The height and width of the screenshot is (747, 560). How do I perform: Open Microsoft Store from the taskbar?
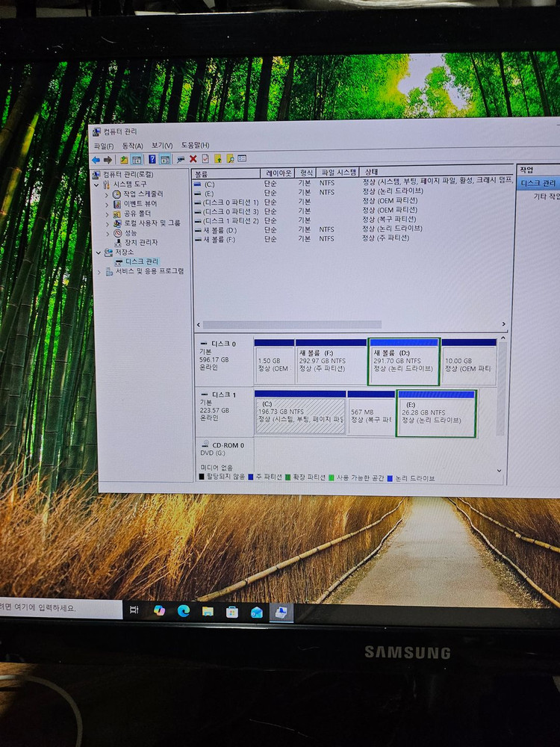click(x=232, y=613)
